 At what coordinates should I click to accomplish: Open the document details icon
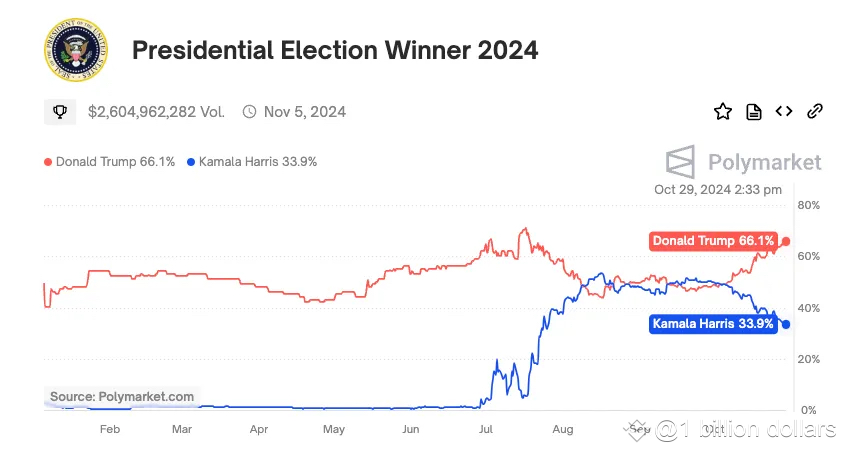pos(753,112)
